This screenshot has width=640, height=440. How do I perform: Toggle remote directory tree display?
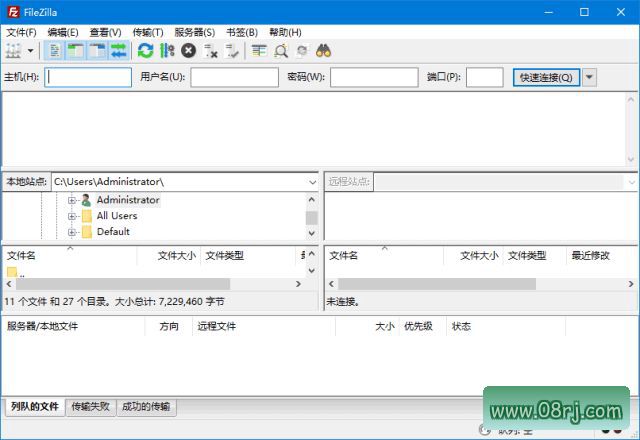pyautogui.click(x=97, y=50)
